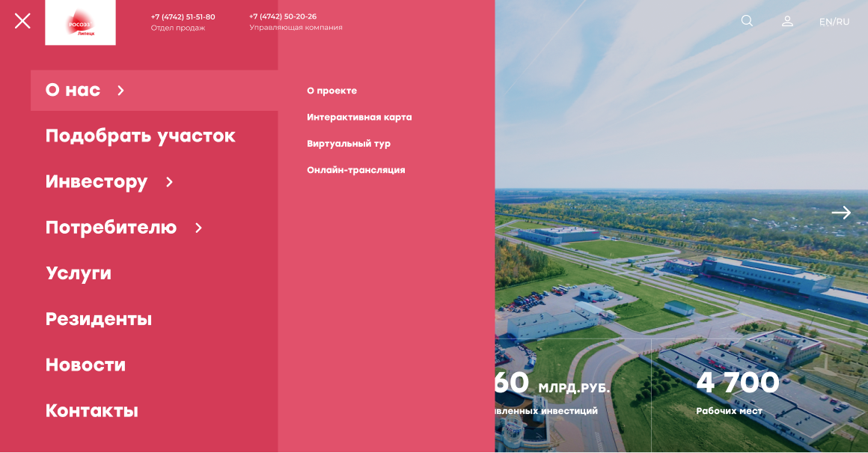Expand the Потребителю submenu chevron

(198, 228)
